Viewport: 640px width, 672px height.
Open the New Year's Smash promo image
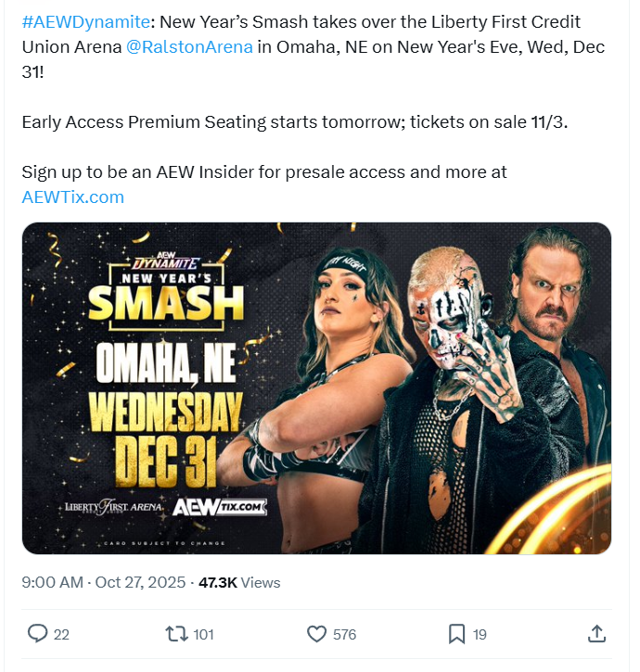click(316, 388)
